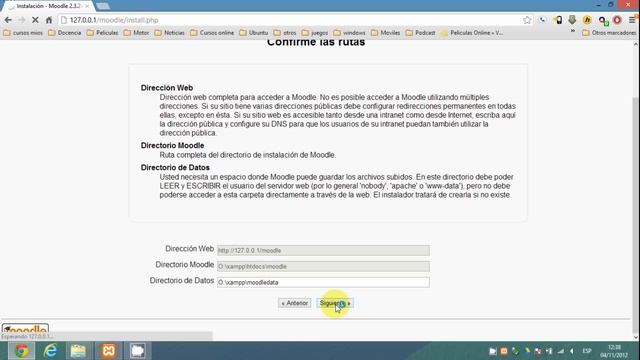Viewport: 640px width, 360px height.
Task: Click the ESP language indicator in tray
Action: 587,351
